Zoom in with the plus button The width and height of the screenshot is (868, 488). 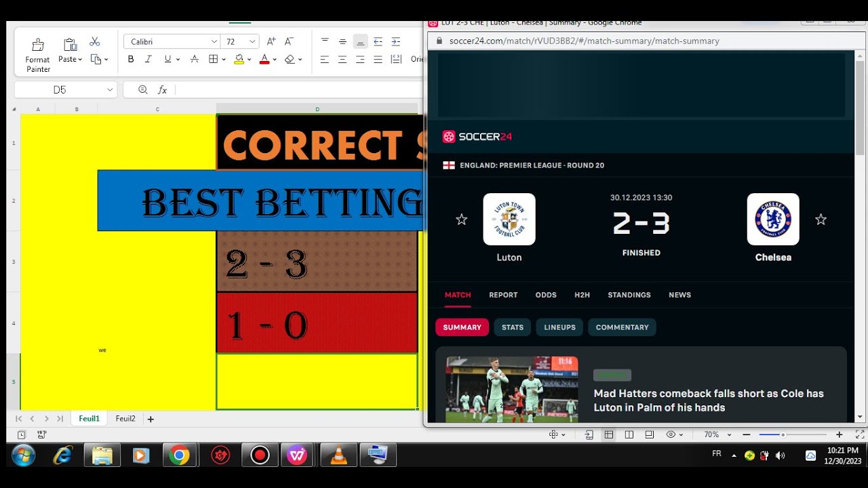pyautogui.click(x=839, y=434)
